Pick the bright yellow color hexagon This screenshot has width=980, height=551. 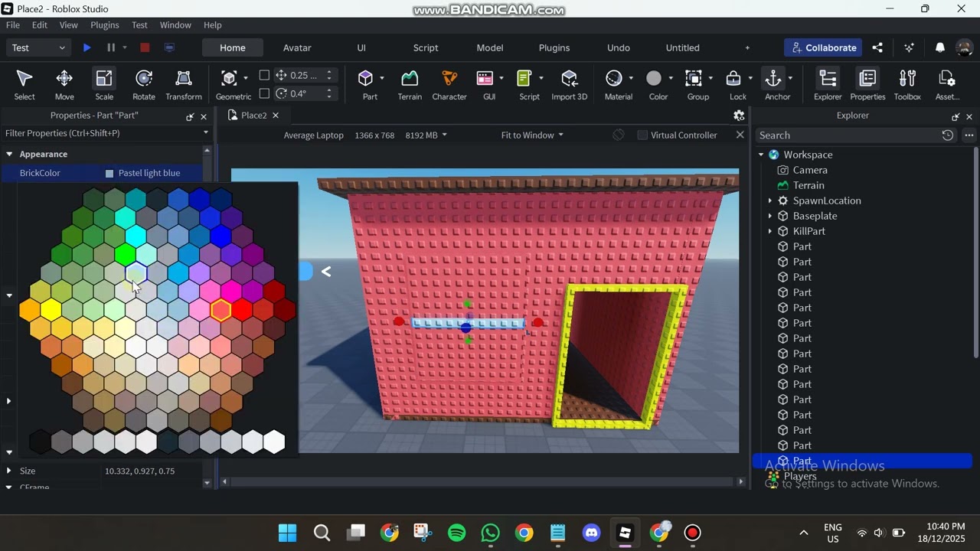pyautogui.click(x=51, y=310)
